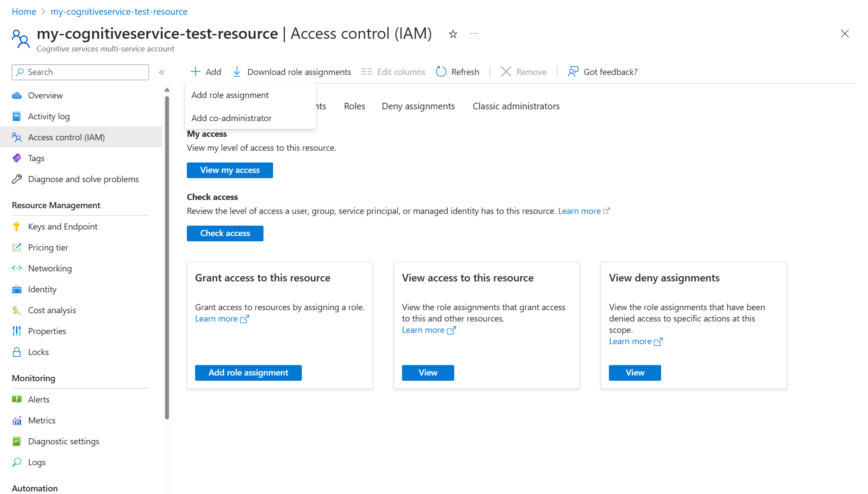
Task: Click the Add label in toolbar
Action: [213, 72]
